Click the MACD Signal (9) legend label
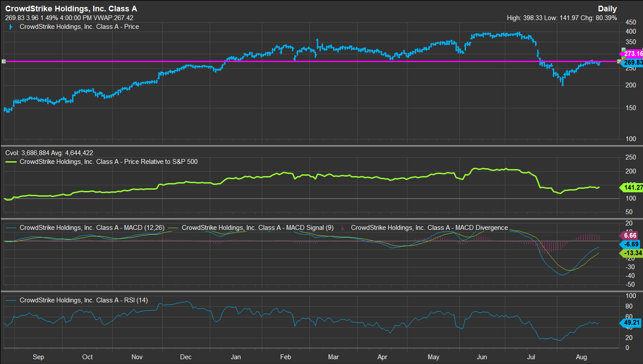643x364 pixels. pyautogui.click(x=257, y=228)
